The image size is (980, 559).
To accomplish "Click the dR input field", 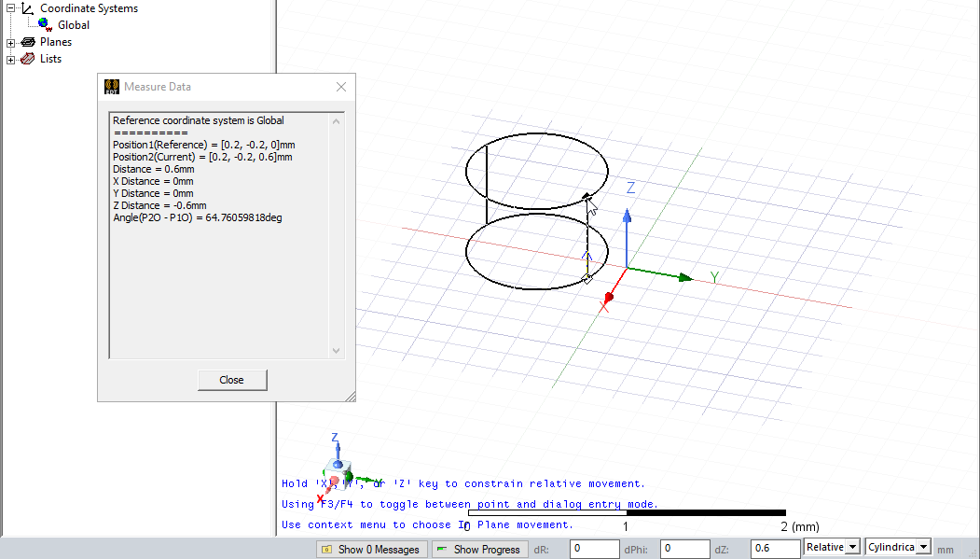I will pos(594,549).
